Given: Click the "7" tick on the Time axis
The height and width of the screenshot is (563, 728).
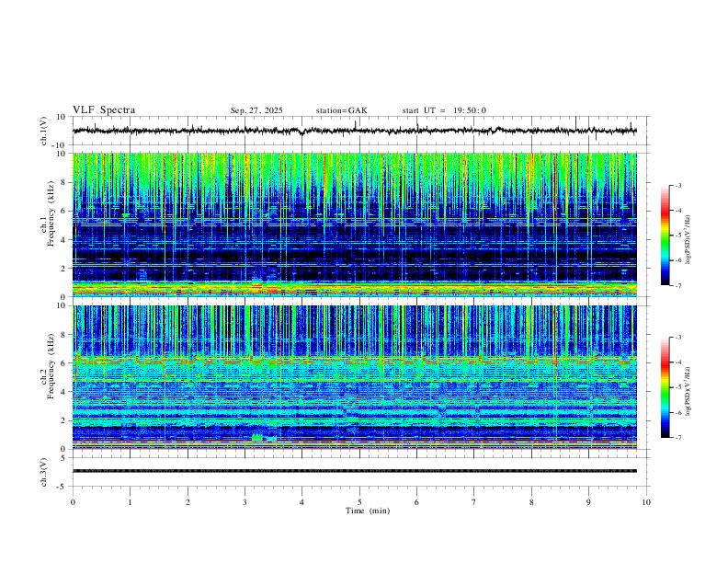Looking at the screenshot, I should (x=474, y=502).
